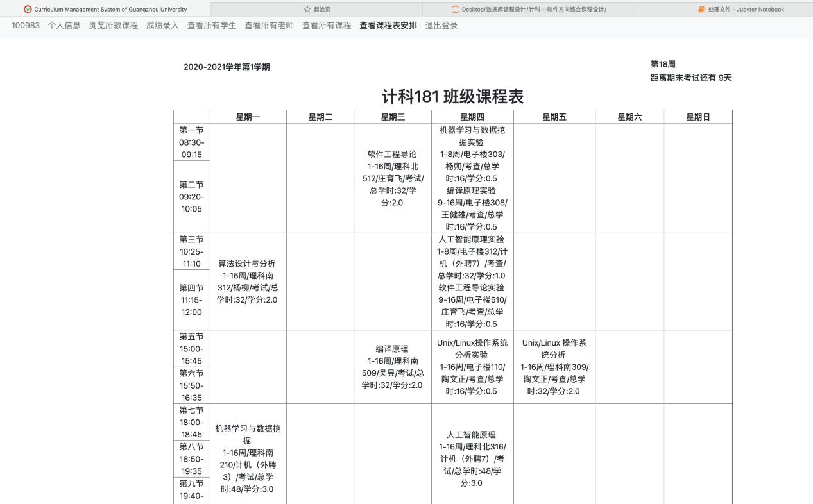Click the 星期五 column header
Image resolution: width=813 pixels, height=504 pixels.
(x=554, y=117)
